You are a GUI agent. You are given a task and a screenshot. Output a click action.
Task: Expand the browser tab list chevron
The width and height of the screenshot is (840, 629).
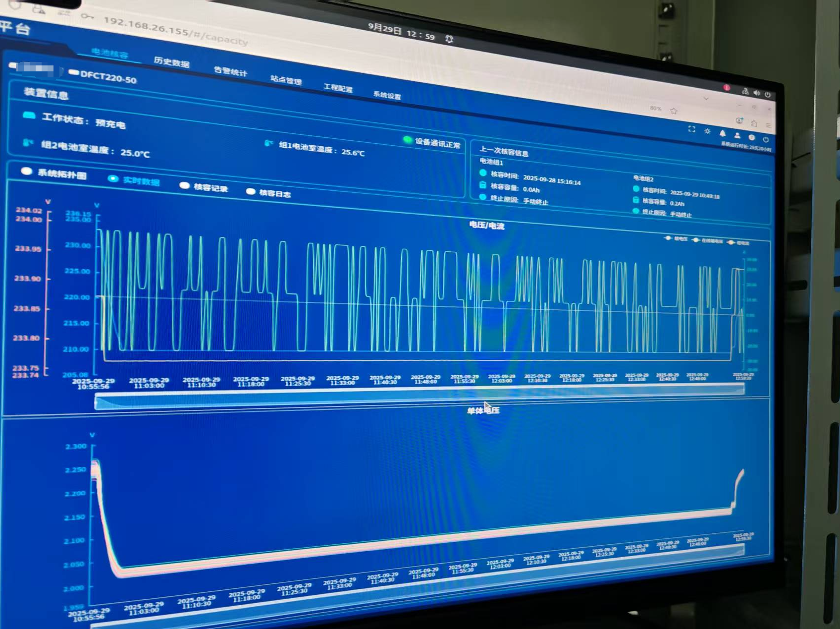point(706,98)
